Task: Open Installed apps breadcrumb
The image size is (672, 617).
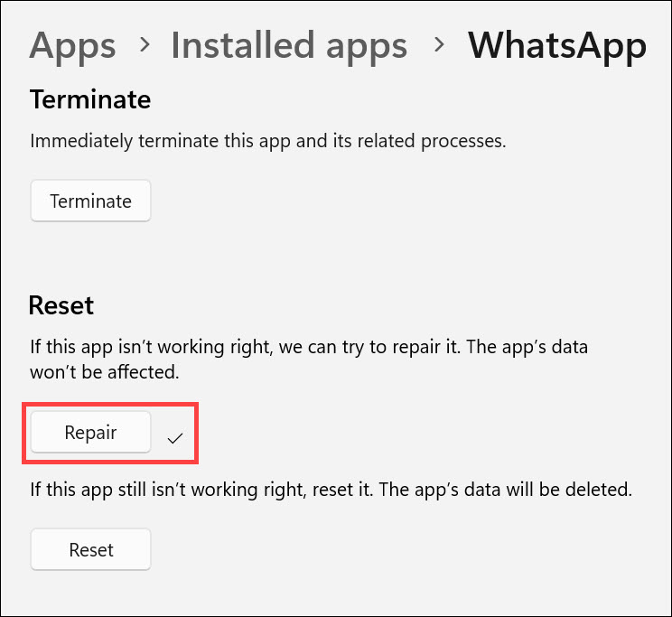Action: click(x=289, y=45)
